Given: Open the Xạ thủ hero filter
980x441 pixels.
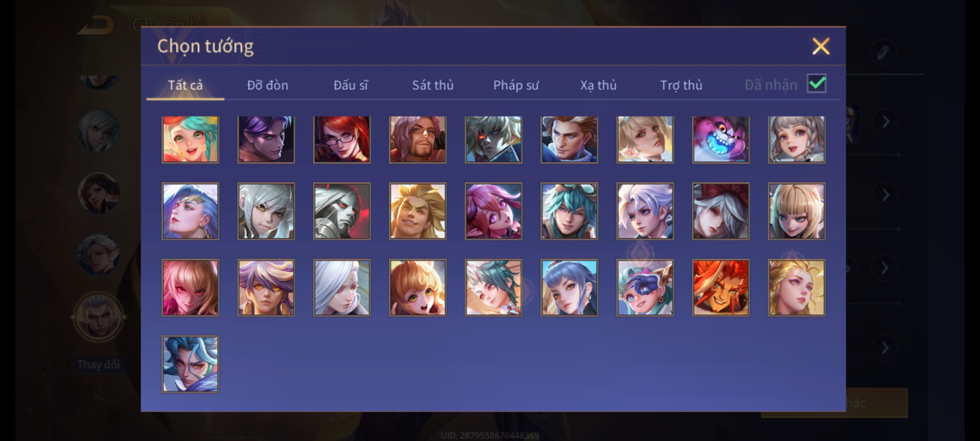Looking at the screenshot, I should point(598,85).
